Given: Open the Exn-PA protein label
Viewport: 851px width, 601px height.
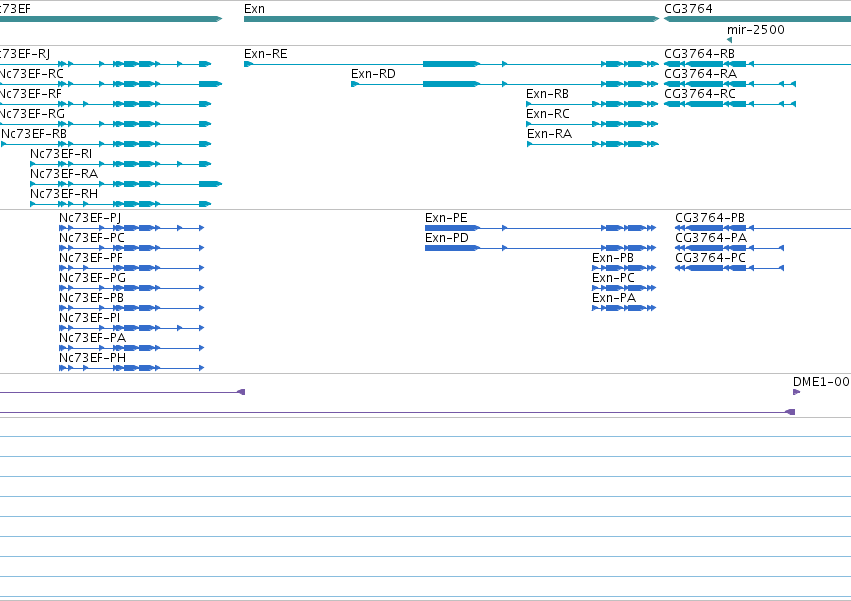Looking at the screenshot, I should [614, 298].
